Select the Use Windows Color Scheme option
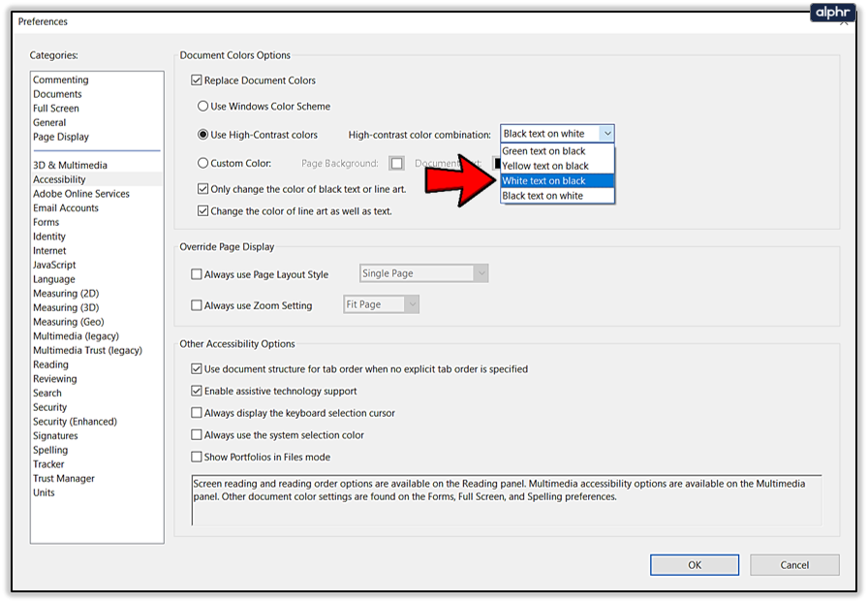The width and height of the screenshot is (868, 603). (x=202, y=106)
